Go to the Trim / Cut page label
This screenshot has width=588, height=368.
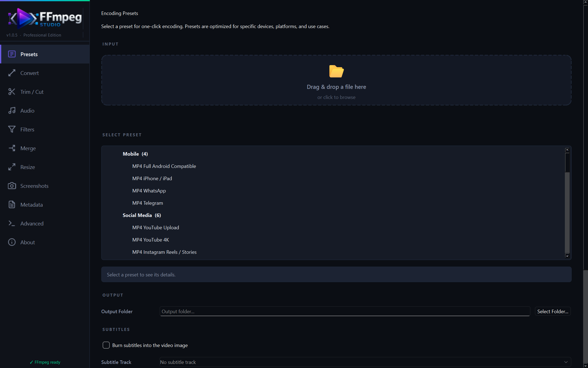coord(32,92)
